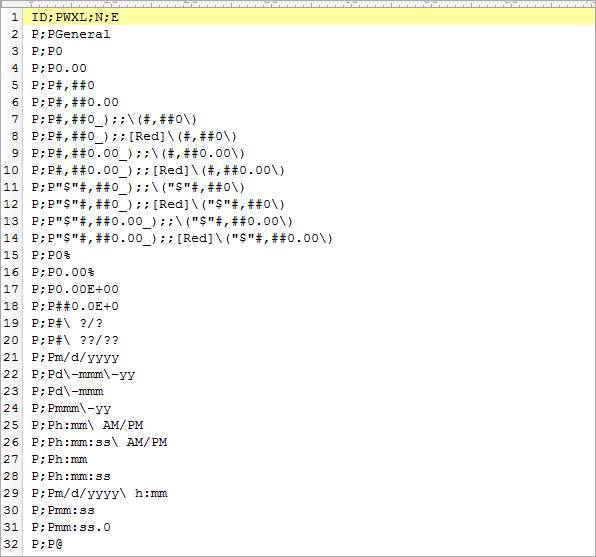The height and width of the screenshot is (557, 596).
Task: Click the text P;Pmm:ss.0 on line 31
Action: click(71, 527)
